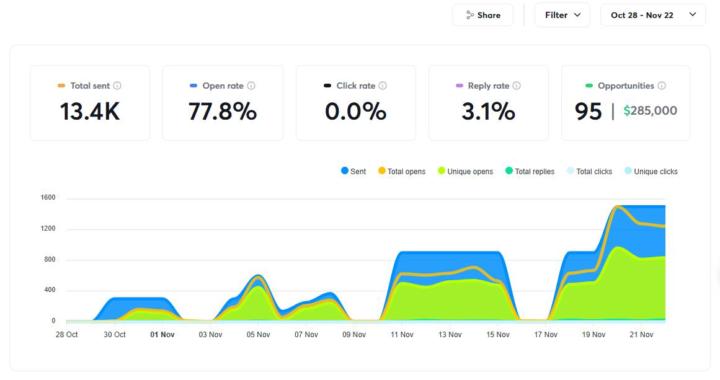Image resolution: width=720 pixels, height=380 pixels.
Task: Click the Reply rate label
Action: click(x=489, y=85)
